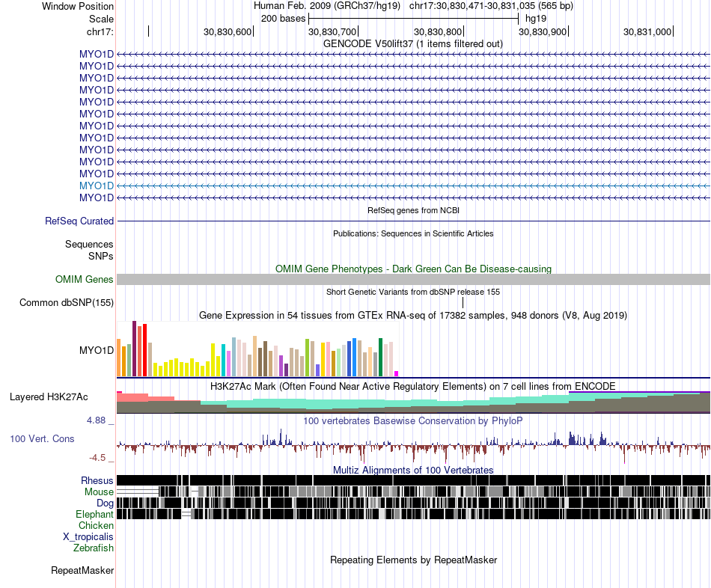The height and width of the screenshot is (588, 711).
Task: Click the Elephant alignment label
Action: (x=94, y=515)
